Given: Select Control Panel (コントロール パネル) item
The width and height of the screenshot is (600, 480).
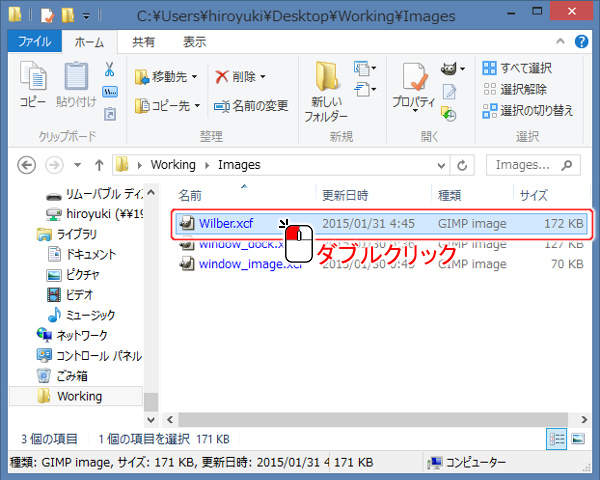Looking at the screenshot, I should (x=89, y=356).
